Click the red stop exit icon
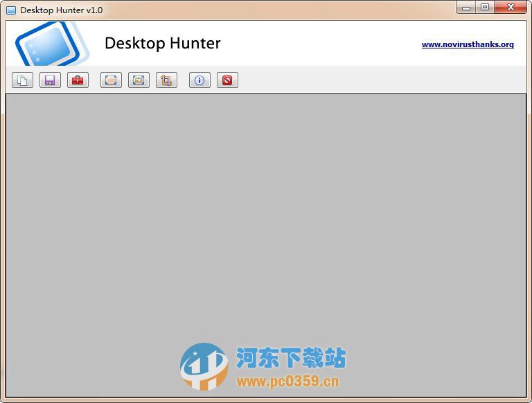532x403 pixels. coord(227,80)
